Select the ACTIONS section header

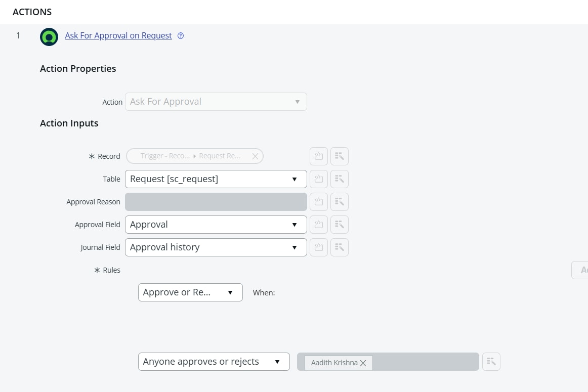(32, 12)
